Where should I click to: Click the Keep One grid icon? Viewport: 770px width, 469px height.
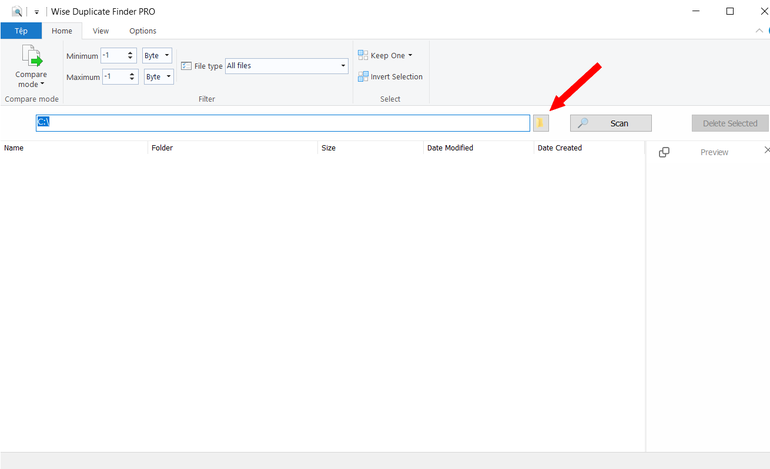[363, 55]
